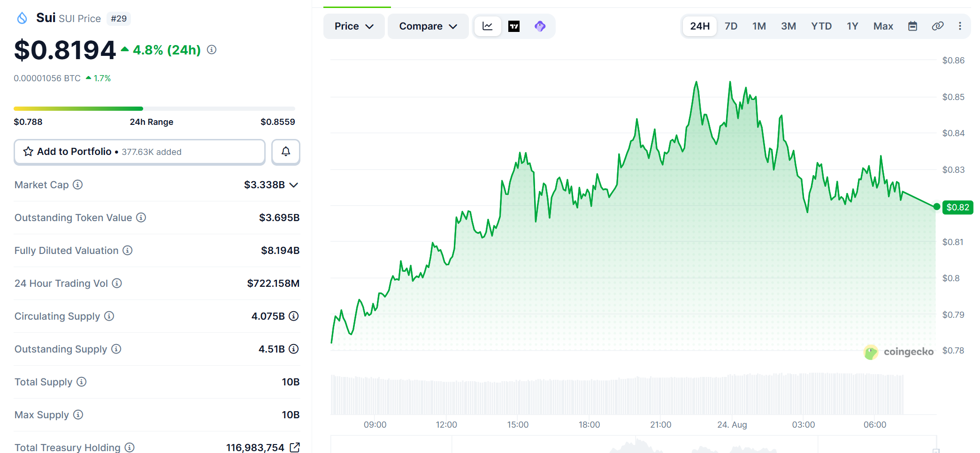Click the chart navigator mini timeline
The image size is (980, 453).
point(634,445)
